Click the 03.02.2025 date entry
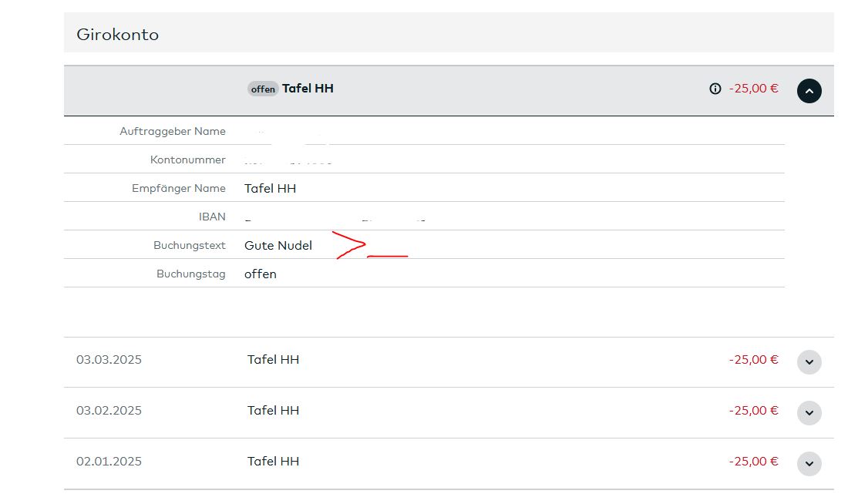848x504 pixels. (x=109, y=410)
